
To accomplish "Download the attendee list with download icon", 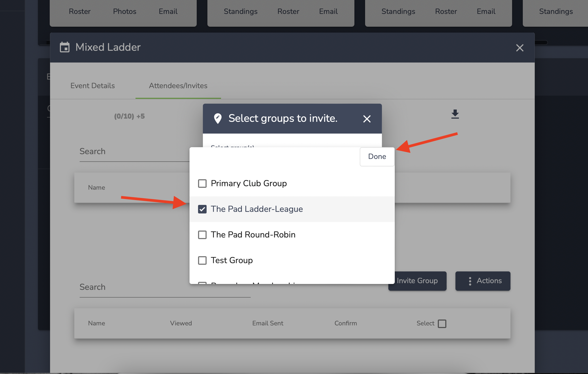I will 455,114.
